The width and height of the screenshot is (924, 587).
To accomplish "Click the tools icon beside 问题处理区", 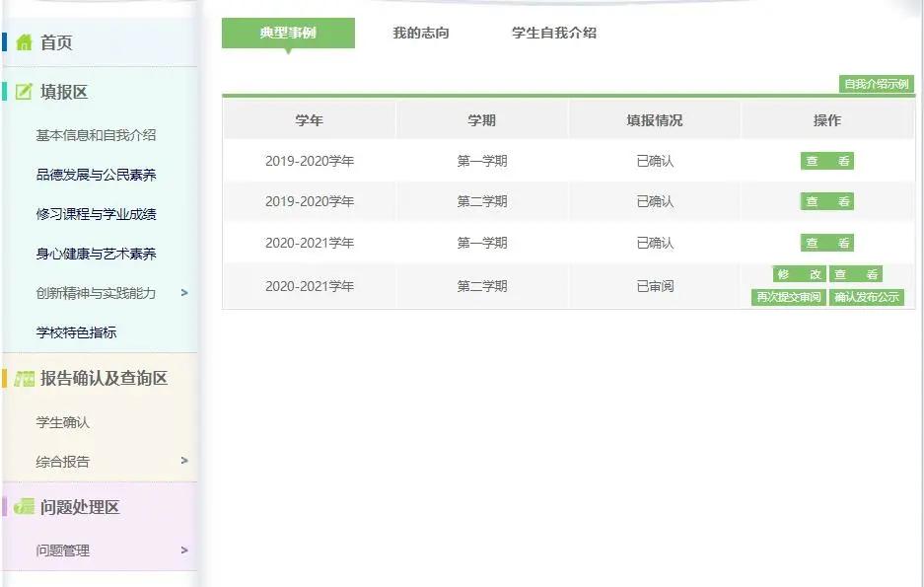I will tap(23, 506).
